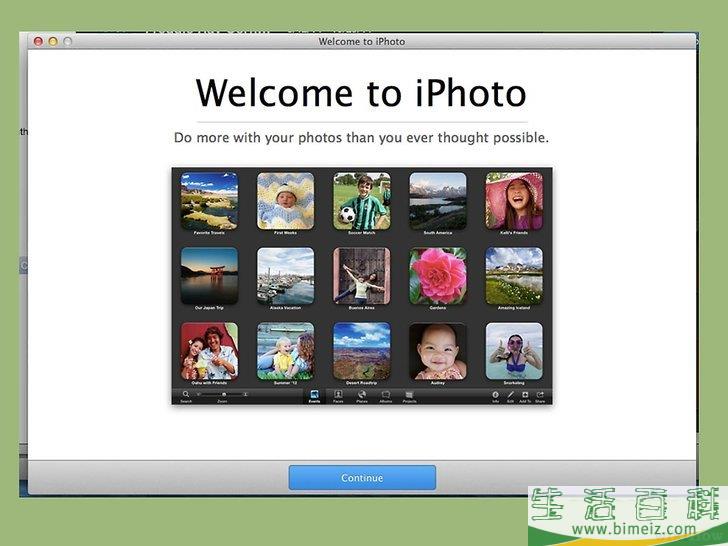Click the Info icon in preview toolbar
This screenshot has height=546, width=728.
[495, 395]
